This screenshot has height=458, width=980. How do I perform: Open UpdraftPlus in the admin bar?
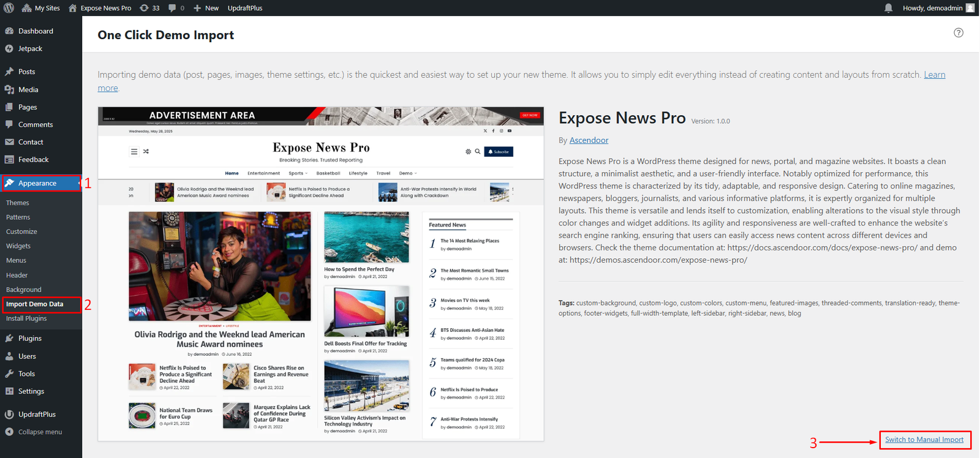coord(245,8)
